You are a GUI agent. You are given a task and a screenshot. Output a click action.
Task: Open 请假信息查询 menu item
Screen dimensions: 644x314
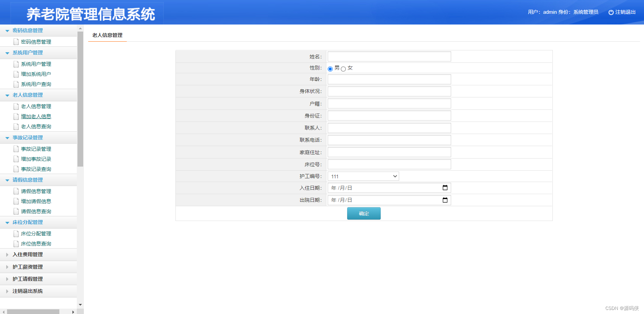[36, 211]
